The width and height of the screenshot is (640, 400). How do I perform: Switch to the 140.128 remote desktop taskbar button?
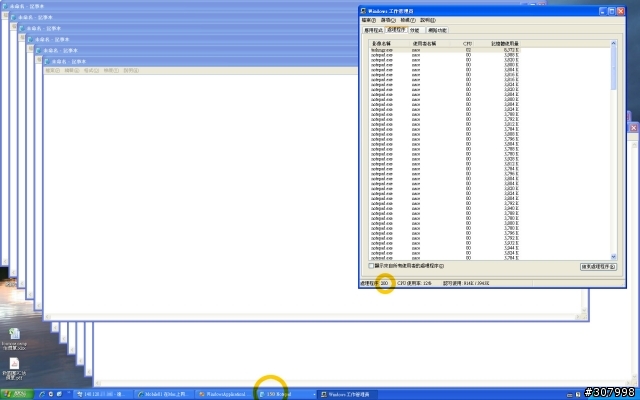coord(103,394)
